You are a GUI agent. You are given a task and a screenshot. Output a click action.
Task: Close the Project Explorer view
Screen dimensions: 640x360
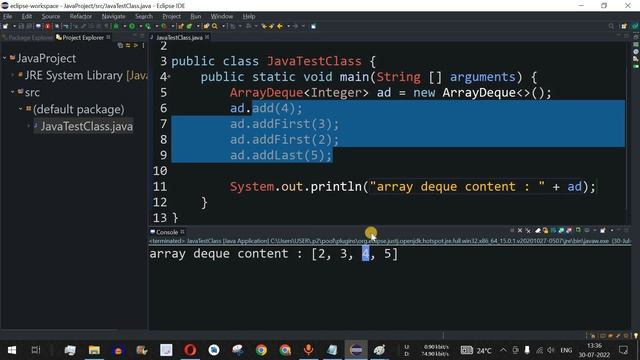tap(108, 37)
